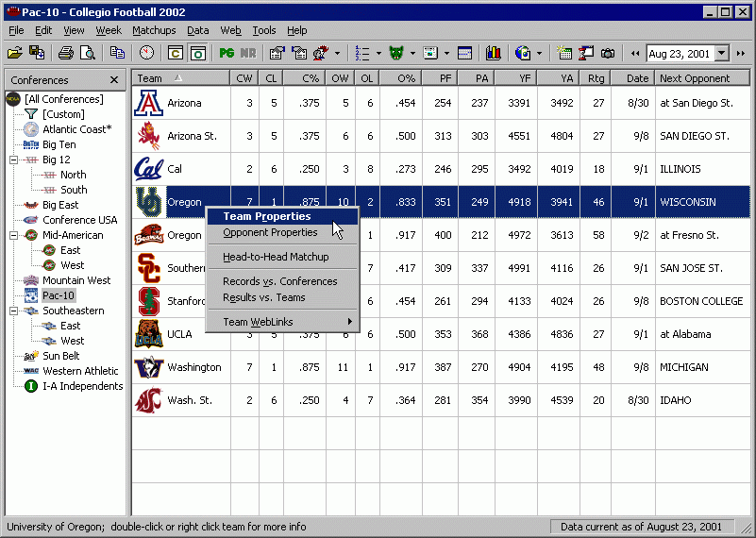
Task: Click the bar chart toolbar icon
Action: [x=494, y=53]
